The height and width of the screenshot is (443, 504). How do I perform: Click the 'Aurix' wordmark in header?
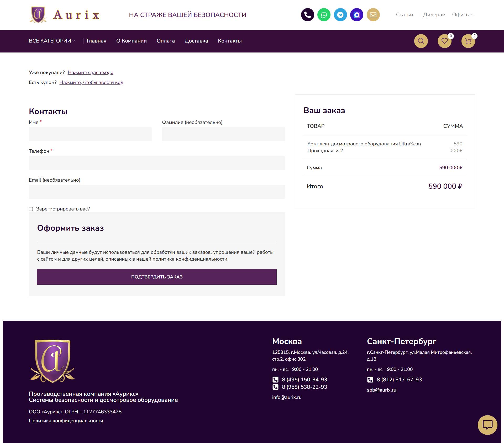(x=76, y=15)
